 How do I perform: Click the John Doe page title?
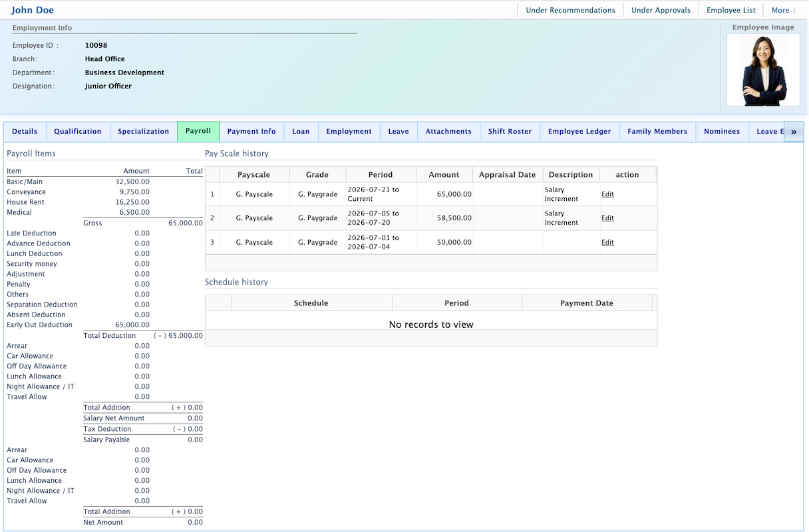(x=33, y=10)
